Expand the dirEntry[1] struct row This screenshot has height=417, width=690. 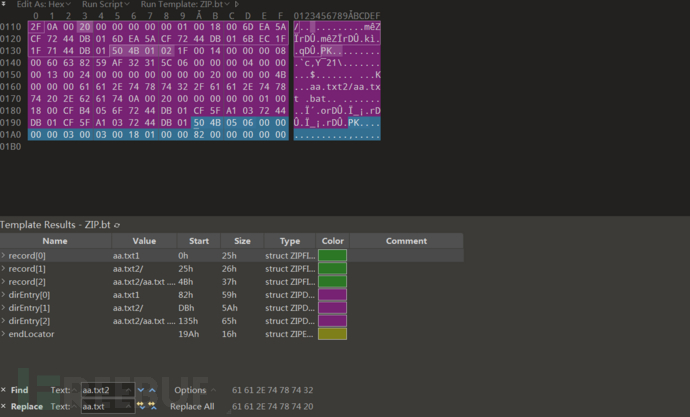[x=4, y=308]
